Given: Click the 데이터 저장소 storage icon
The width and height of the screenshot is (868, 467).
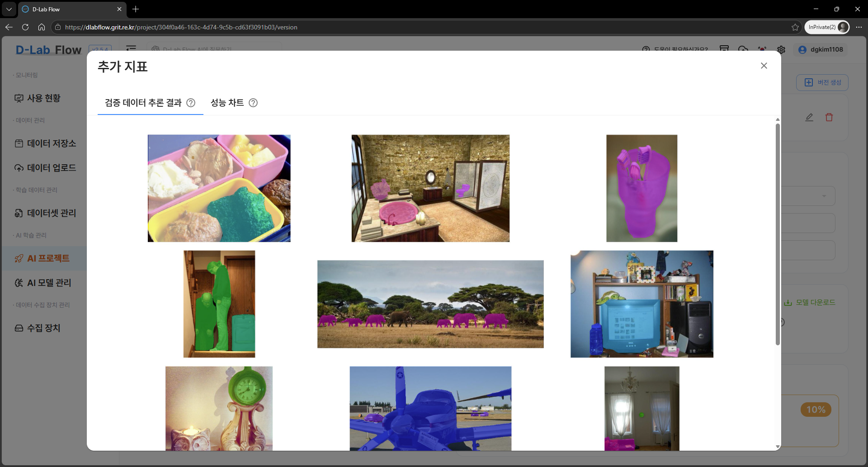Looking at the screenshot, I should pyautogui.click(x=19, y=143).
